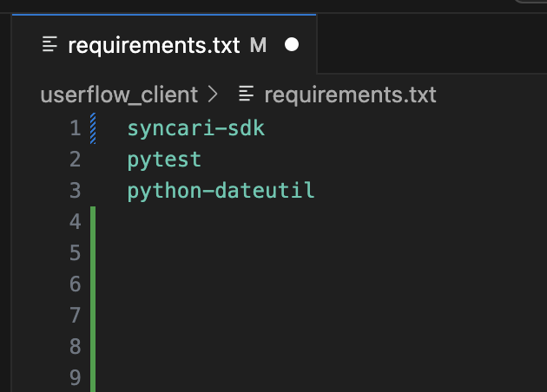Click line number 3 in the gutter
The image size is (547, 392).
pos(74,190)
